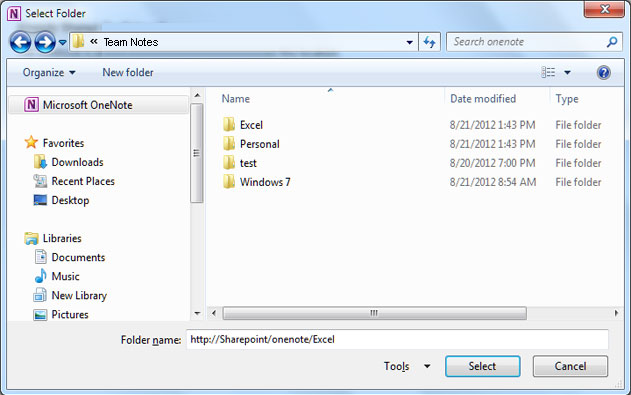Click New folder
This screenshot has height=395, width=631.
pos(128,72)
